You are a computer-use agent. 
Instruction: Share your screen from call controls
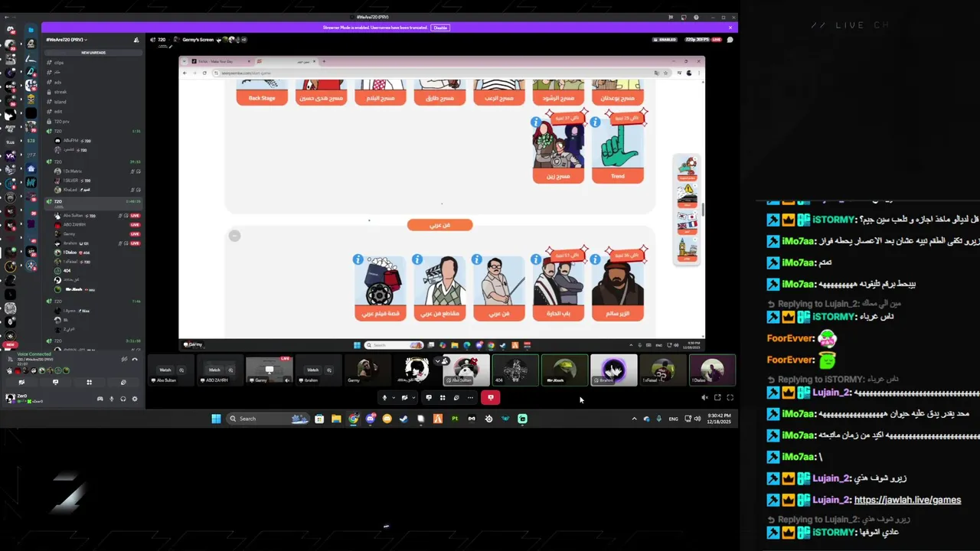429,398
